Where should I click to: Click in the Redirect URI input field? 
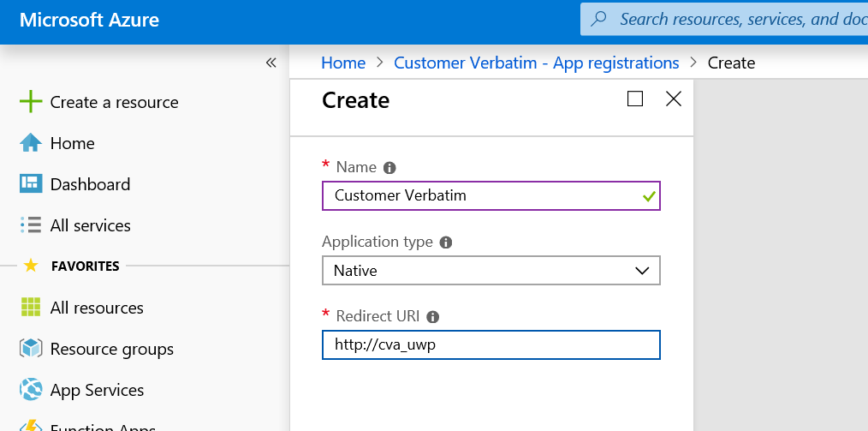(491, 344)
